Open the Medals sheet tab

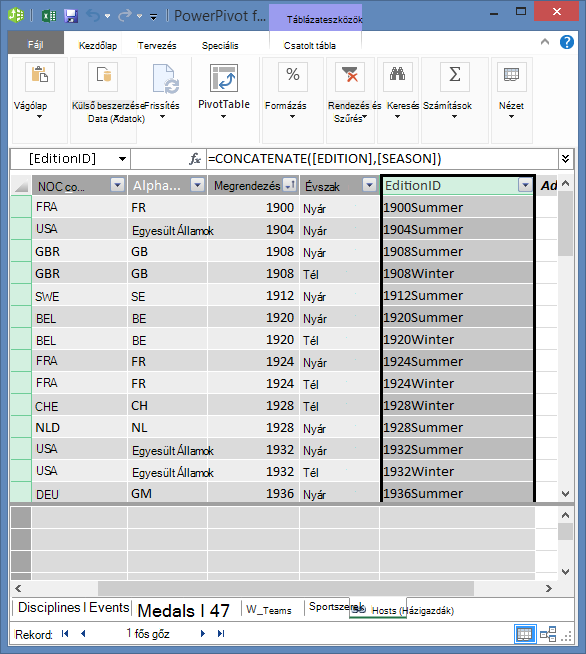coord(184,611)
